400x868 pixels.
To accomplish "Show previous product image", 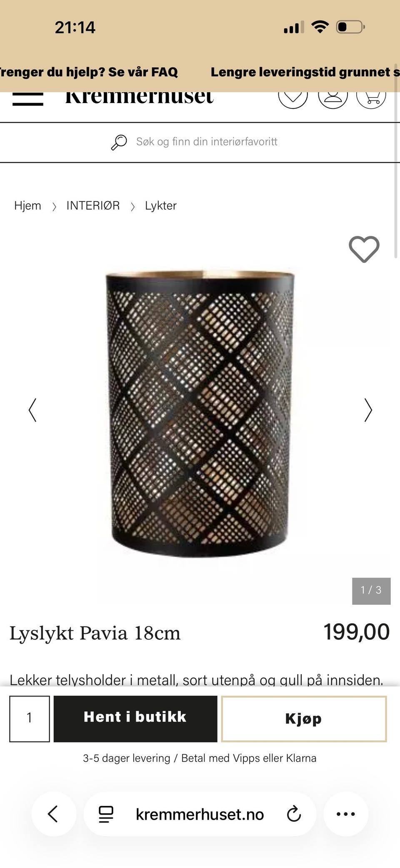I will [32, 410].
